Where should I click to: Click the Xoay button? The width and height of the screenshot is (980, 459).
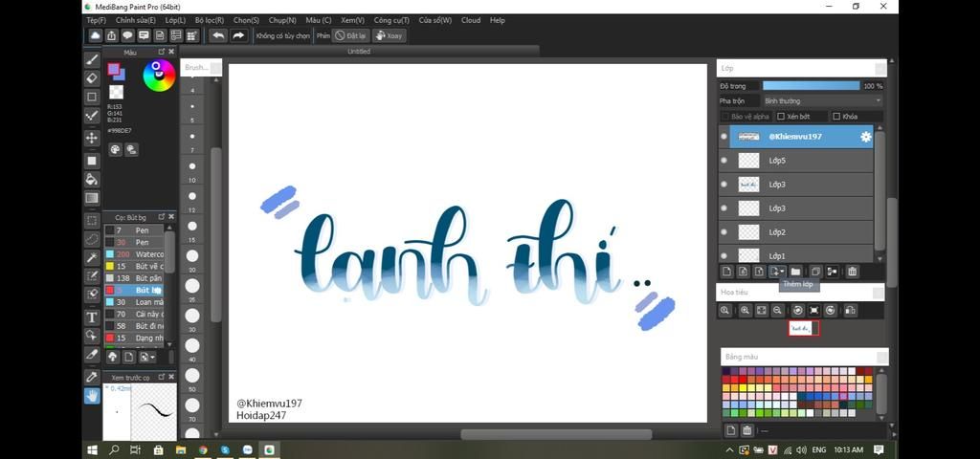click(389, 35)
